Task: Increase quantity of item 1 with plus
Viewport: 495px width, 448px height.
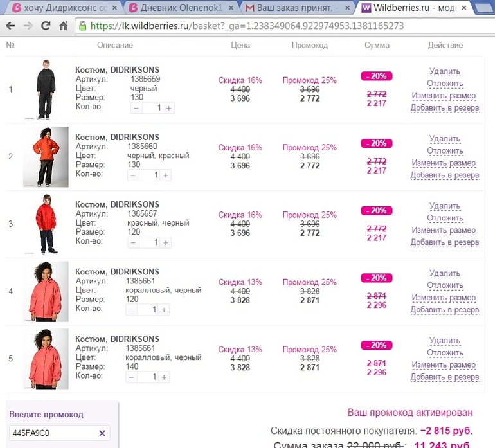Action: point(168,108)
